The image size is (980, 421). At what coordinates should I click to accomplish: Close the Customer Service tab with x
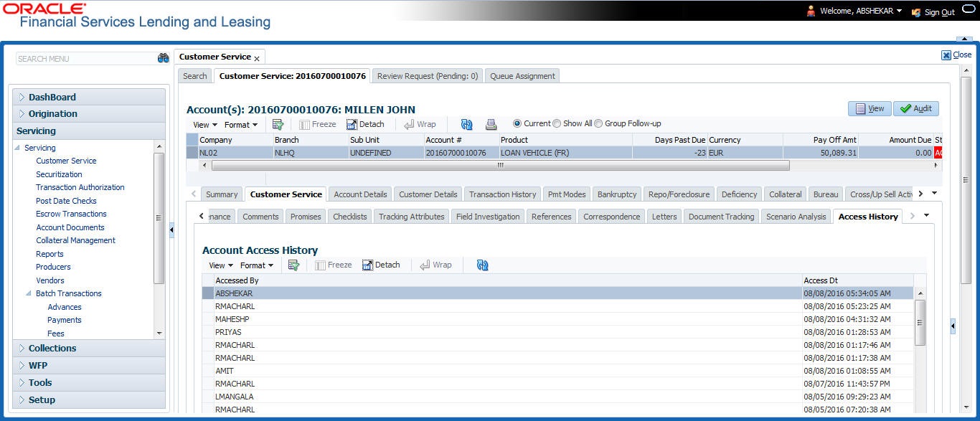pos(257,59)
